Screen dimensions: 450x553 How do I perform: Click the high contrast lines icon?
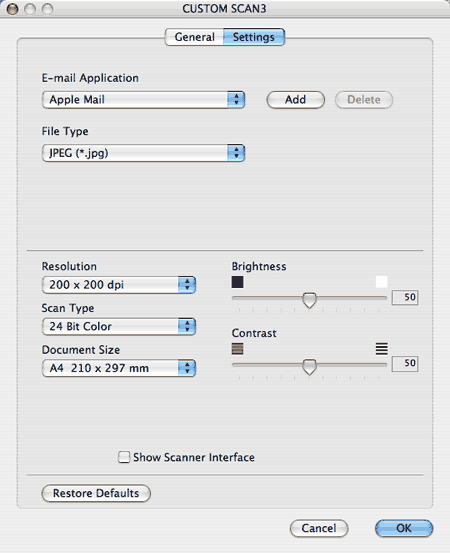[382, 349]
